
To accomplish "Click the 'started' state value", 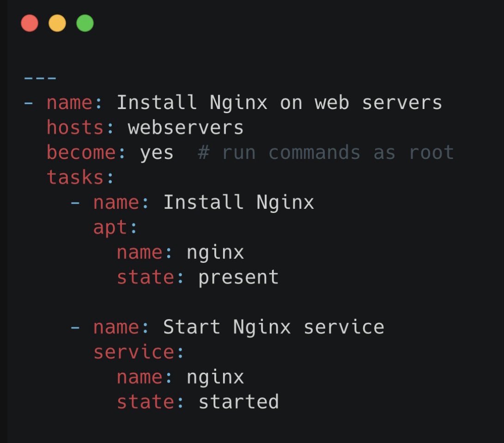I will [x=238, y=402].
